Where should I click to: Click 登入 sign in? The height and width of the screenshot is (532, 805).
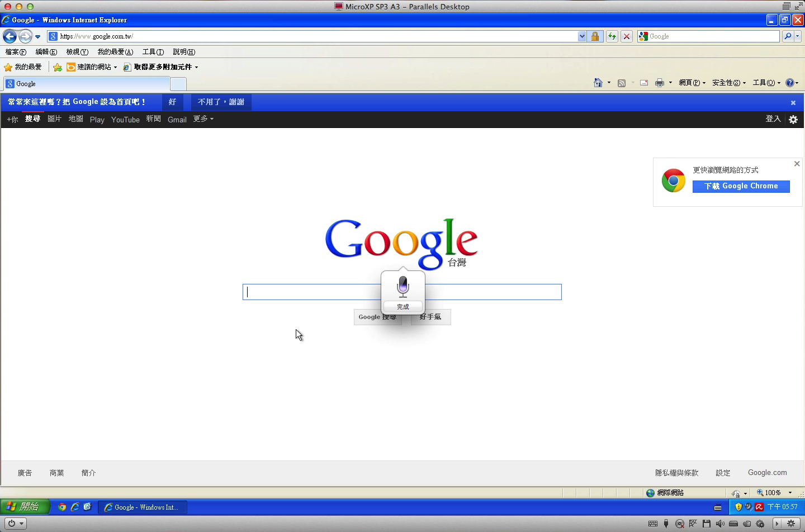tap(773, 119)
